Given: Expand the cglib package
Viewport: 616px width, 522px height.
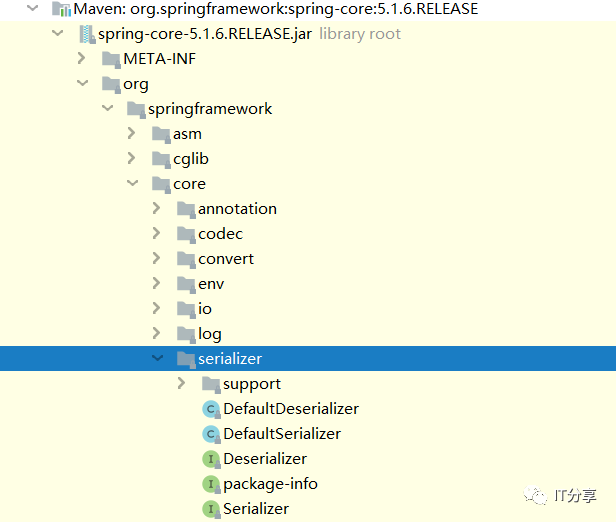Looking at the screenshot, I should tap(132, 158).
